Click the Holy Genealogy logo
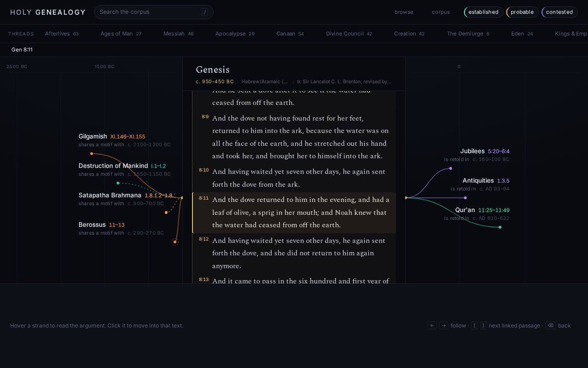Image resolution: width=588 pixels, height=368 pixels. (x=48, y=12)
